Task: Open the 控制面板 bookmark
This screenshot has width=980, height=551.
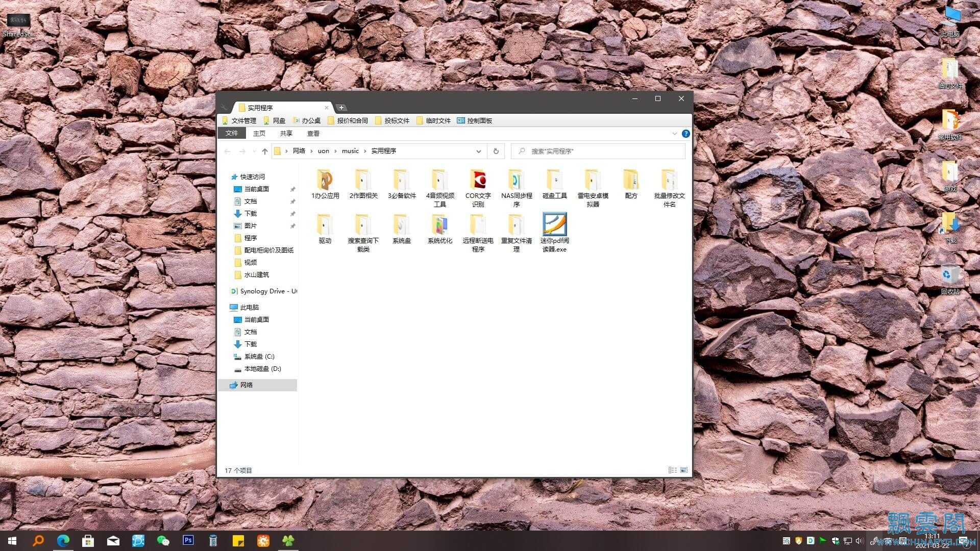Action: (x=475, y=121)
